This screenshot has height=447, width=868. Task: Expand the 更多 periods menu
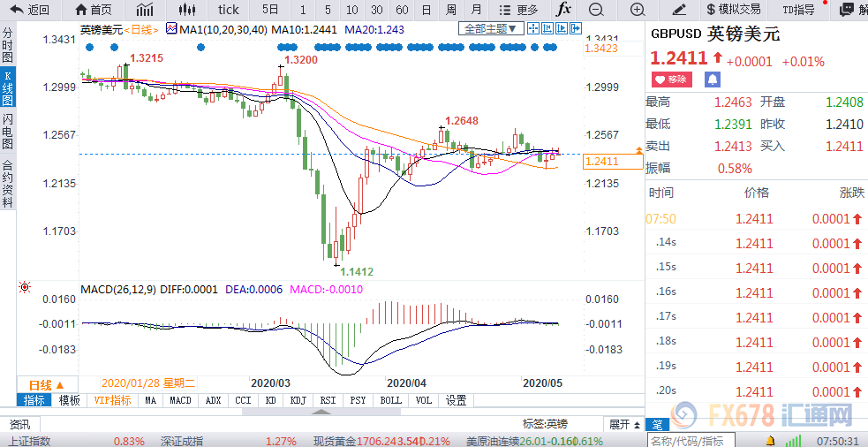[523, 10]
